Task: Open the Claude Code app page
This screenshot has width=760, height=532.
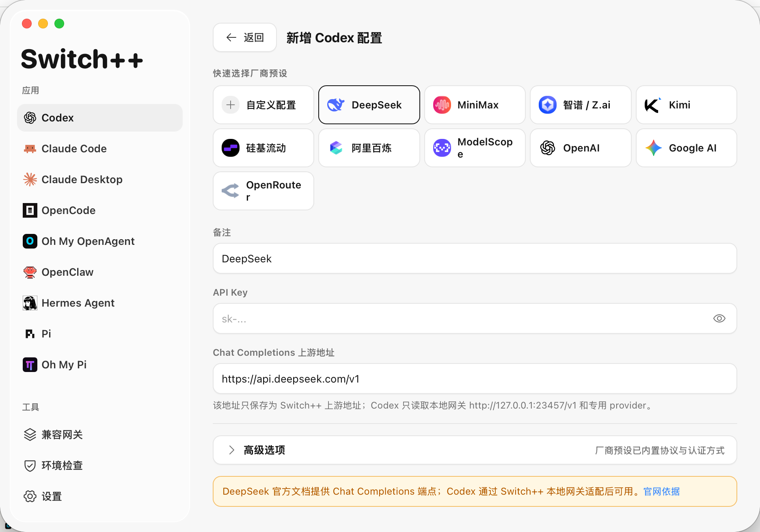Action: (100, 149)
